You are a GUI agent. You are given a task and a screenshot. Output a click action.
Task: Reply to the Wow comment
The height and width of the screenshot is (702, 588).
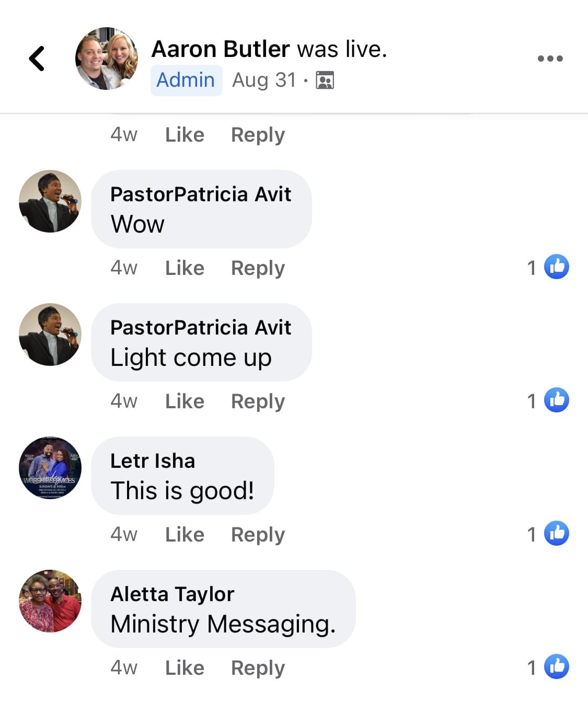[x=258, y=268]
